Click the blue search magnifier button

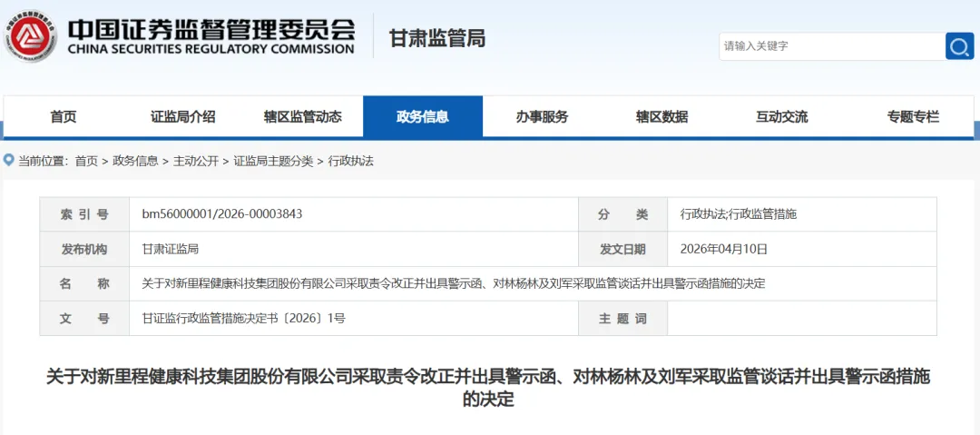pos(959,46)
